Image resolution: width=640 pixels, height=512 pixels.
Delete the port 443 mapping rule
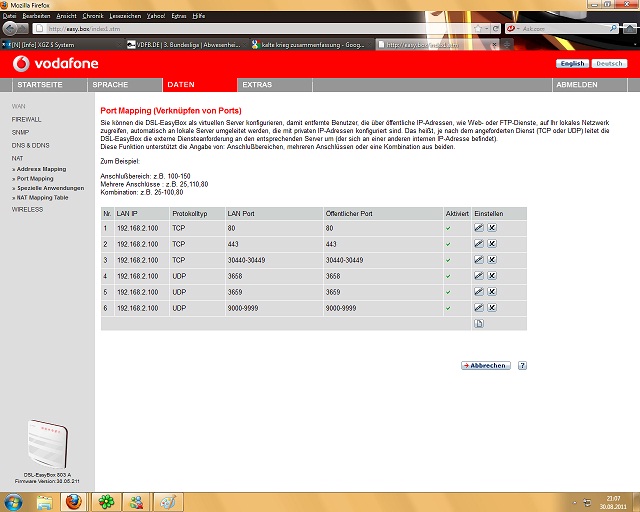click(x=492, y=244)
